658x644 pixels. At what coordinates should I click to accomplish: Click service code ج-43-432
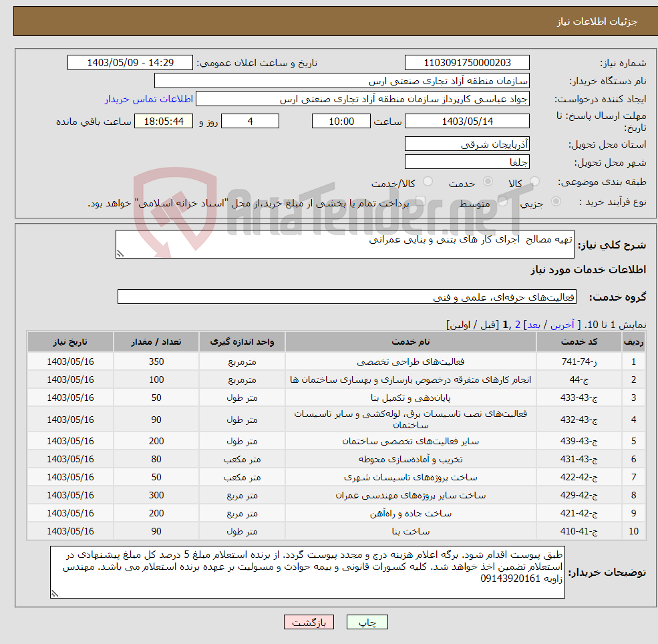pos(579,419)
